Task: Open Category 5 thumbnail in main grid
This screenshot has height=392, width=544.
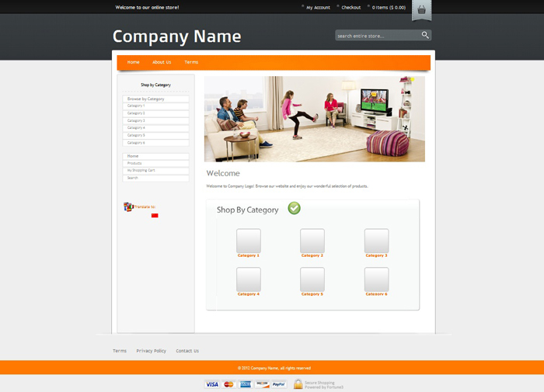Action: pyautogui.click(x=312, y=279)
